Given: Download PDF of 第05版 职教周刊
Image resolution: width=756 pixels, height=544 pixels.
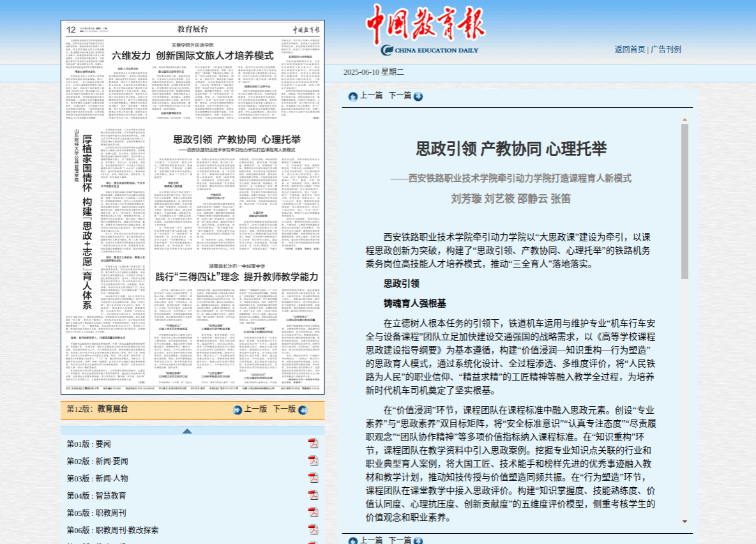Looking at the screenshot, I should click(x=314, y=513).
